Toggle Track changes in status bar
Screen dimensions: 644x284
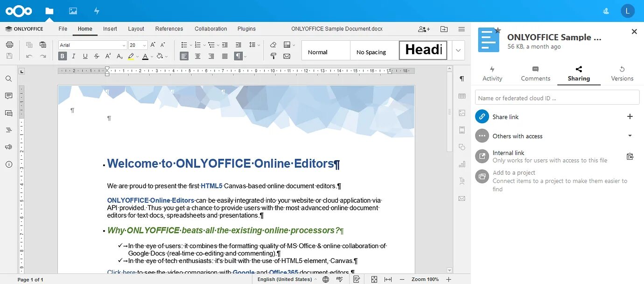357,279
